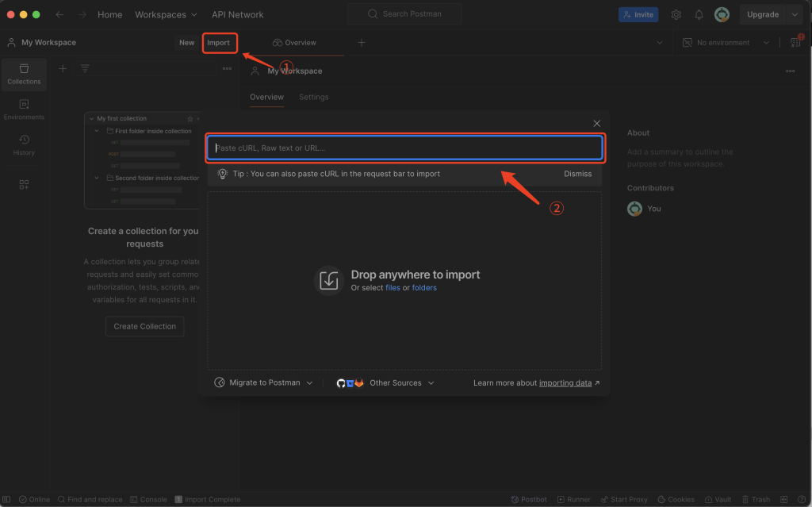Open the configure workspace sidebar grid icon
Image resolution: width=812 pixels, height=507 pixels.
point(24,185)
